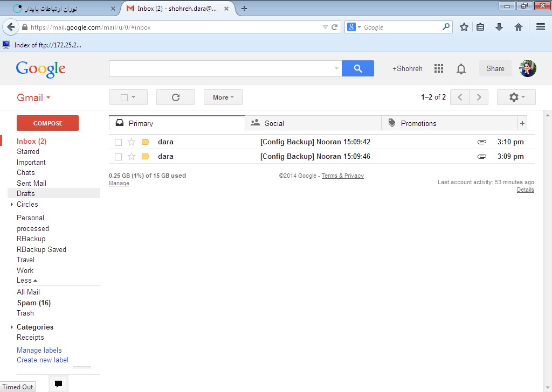Refresh the Gmail inbox list
Screen dimensions: 552x392
tap(176, 97)
